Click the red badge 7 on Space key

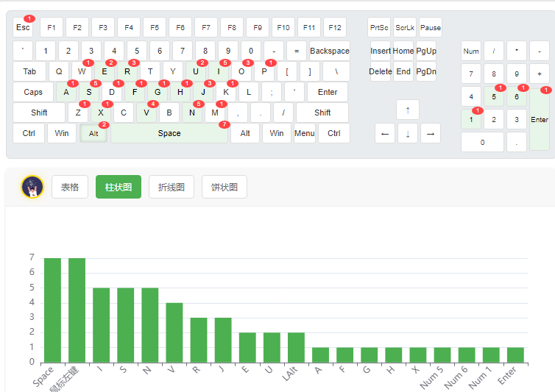pyautogui.click(x=225, y=124)
